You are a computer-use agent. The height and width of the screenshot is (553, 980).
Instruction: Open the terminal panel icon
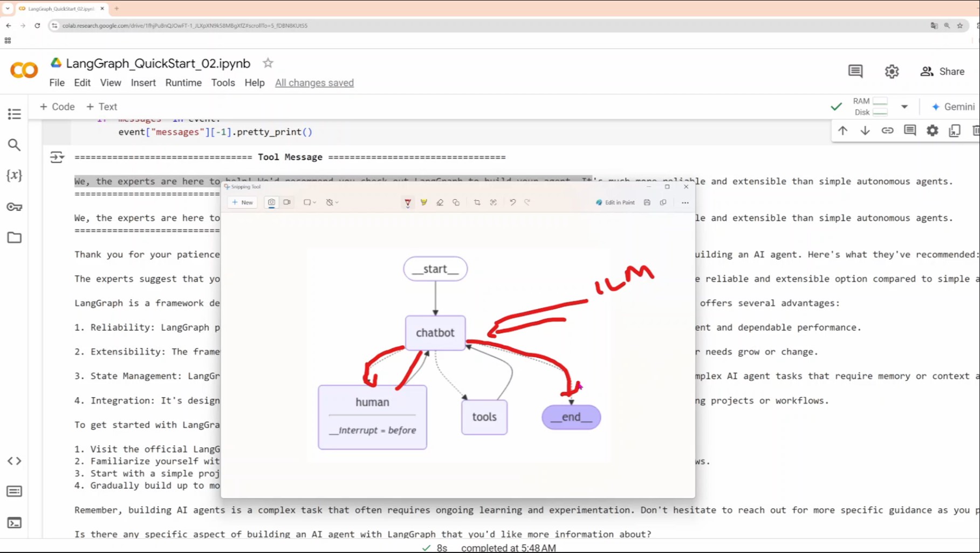15,523
